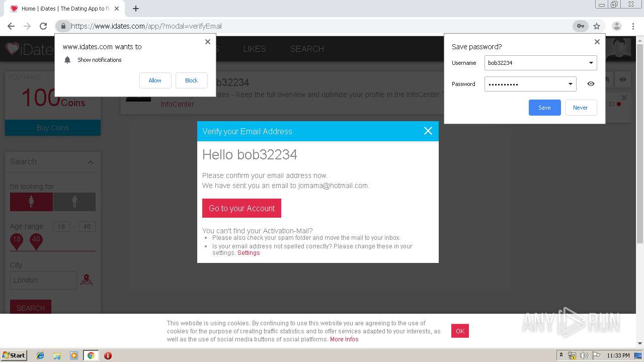
Task: Click the iDates heart logo
Action: pos(12,49)
